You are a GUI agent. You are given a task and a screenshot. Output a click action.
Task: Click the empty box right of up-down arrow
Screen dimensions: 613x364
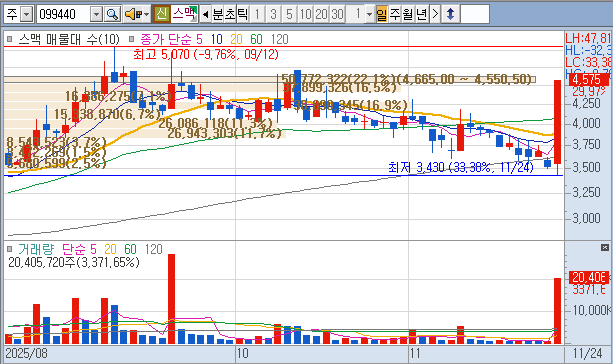[x=475, y=14]
